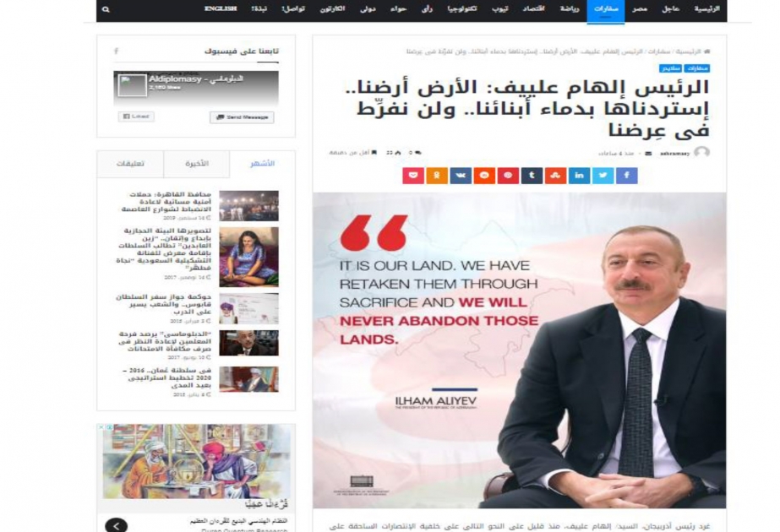The height and width of the screenshot is (532, 780).
Task: Share article on StumbleUpon
Action: tap(556, 176)
